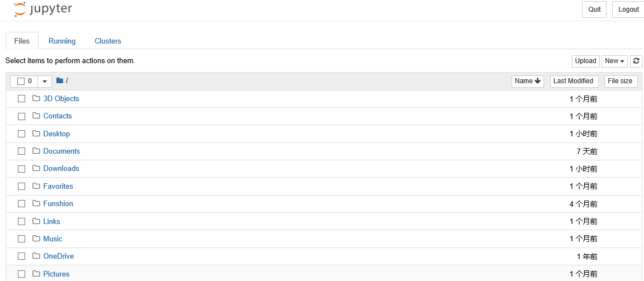Viewport: 644px width, 281px height.
Task: Click the root folder breadcrumb icon
Action: coord(60,81)
